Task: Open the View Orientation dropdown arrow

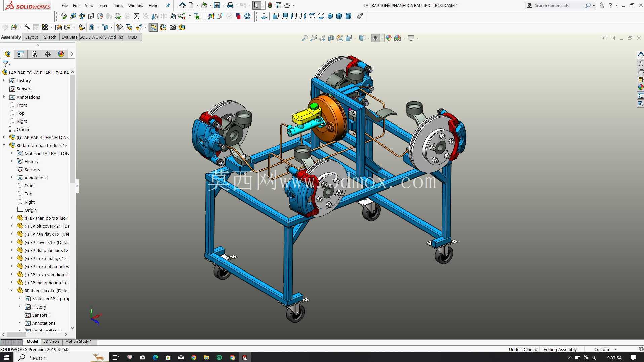Action: pos(355,38)
